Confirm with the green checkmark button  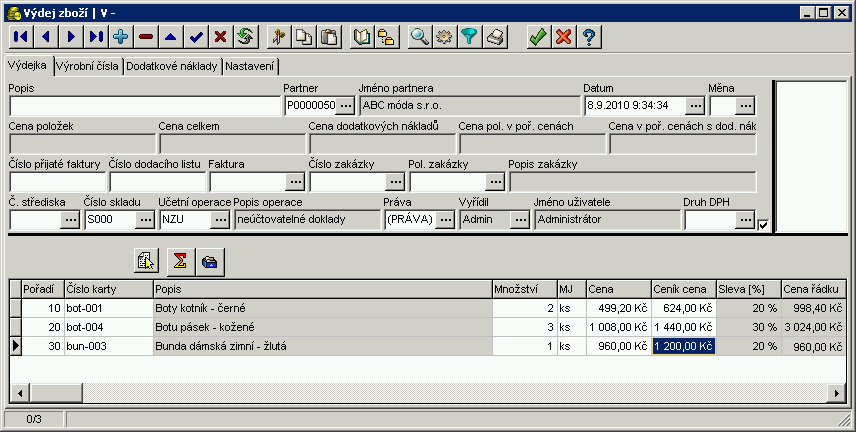point(538,37)
